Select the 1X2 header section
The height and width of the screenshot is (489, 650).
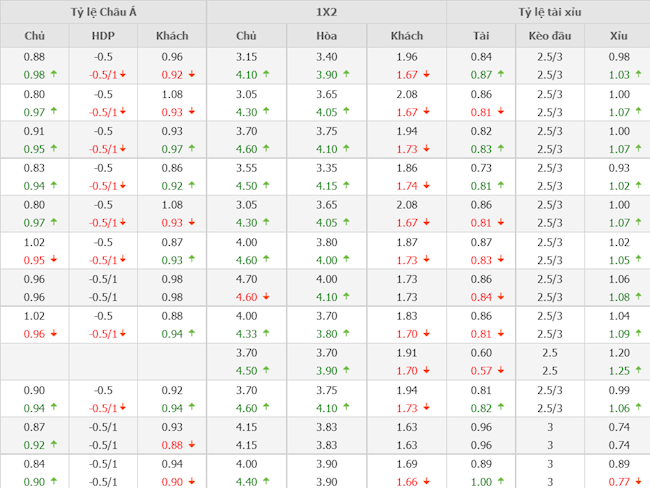pos(326,12)
